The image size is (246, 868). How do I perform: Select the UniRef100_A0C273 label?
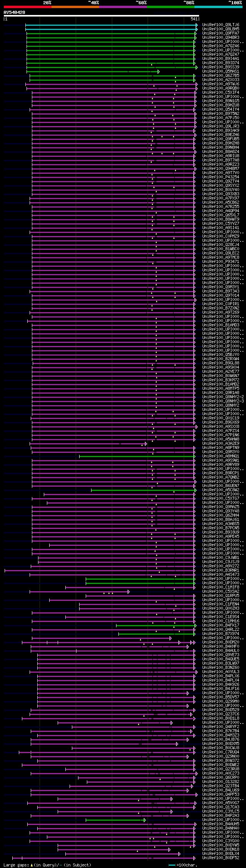pos(221,773)
